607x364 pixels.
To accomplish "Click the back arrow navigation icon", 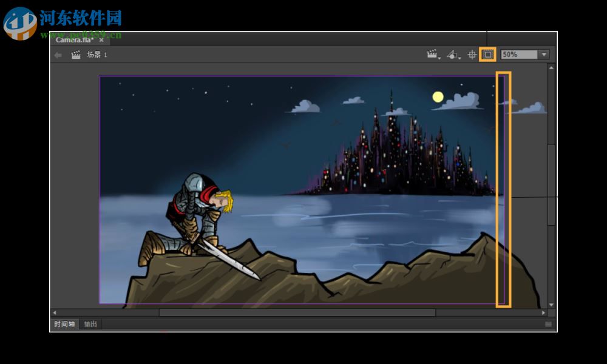I will (58, 54).
